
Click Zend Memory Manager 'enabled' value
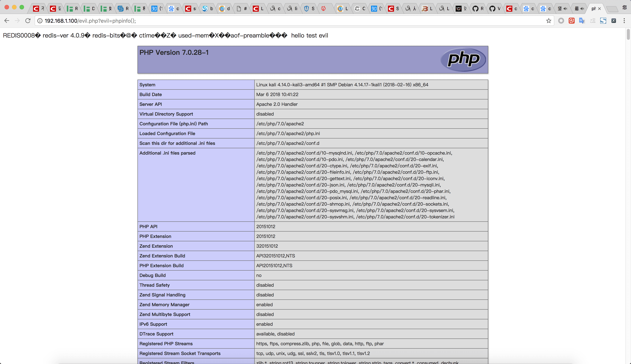point(264,305)
